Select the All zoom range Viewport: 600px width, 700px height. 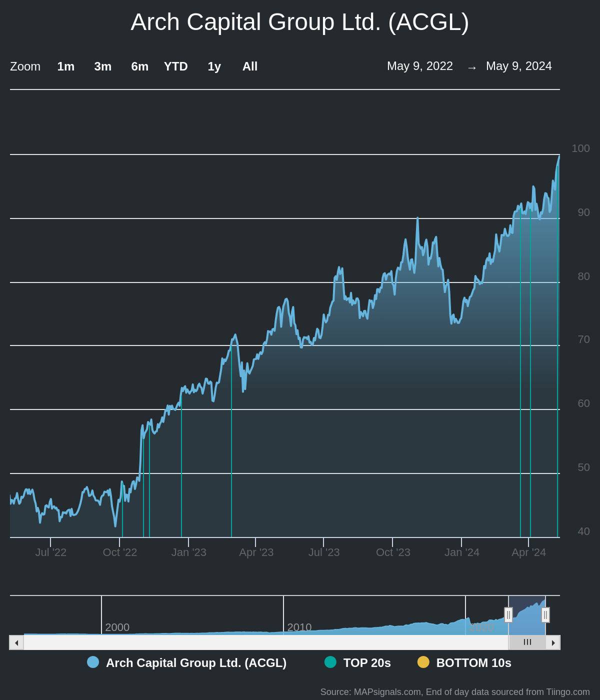250,66
